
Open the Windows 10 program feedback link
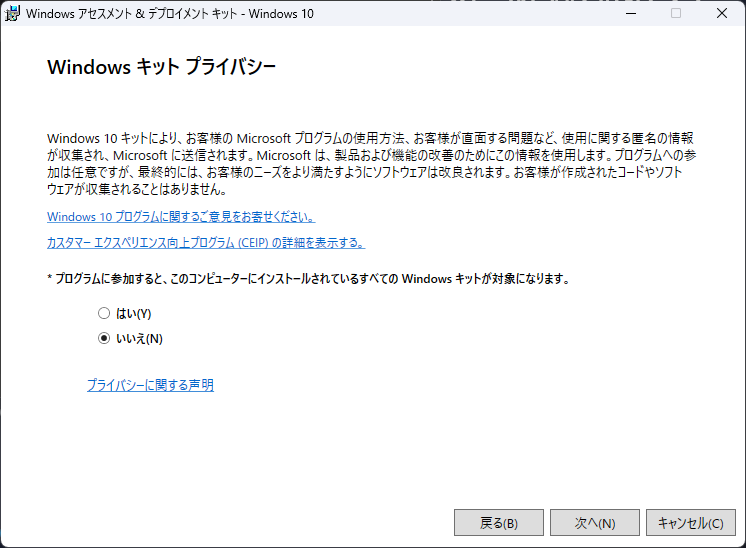click(181, 217)
